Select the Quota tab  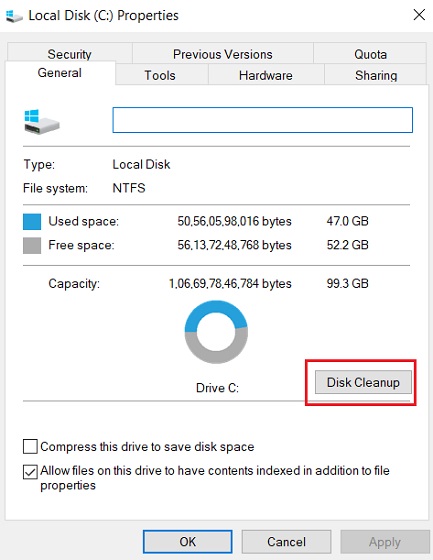coord(370,54)
